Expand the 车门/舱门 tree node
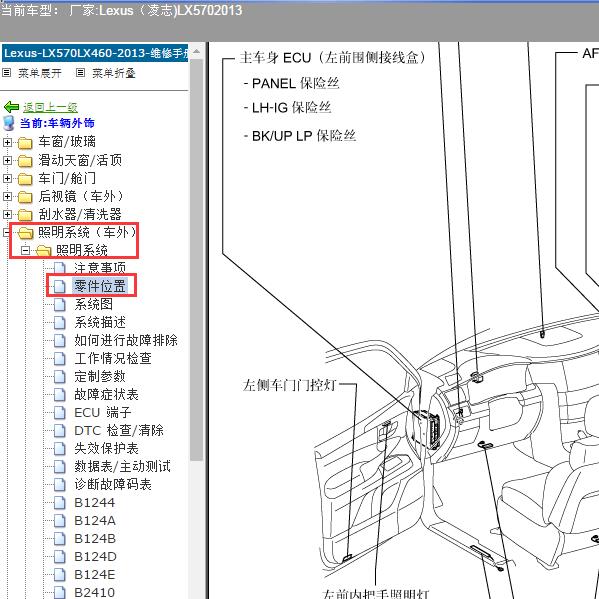The width and height of the screenshot is (599, 599). pyautogui.click(x=7, y=178)
